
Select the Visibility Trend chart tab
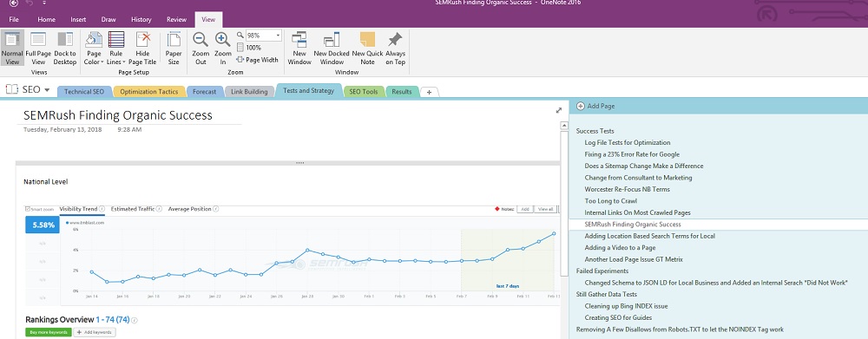click(x=79, y=209)
